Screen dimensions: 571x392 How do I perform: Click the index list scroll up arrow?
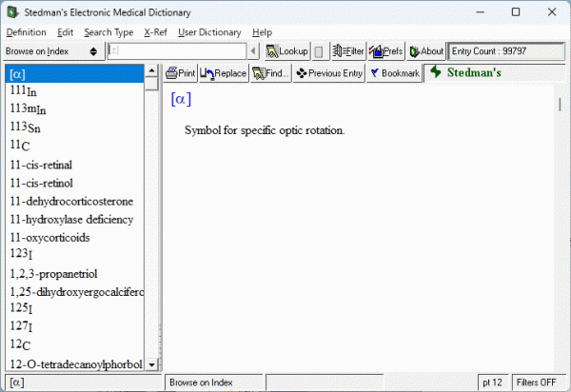tap(152, 70)
